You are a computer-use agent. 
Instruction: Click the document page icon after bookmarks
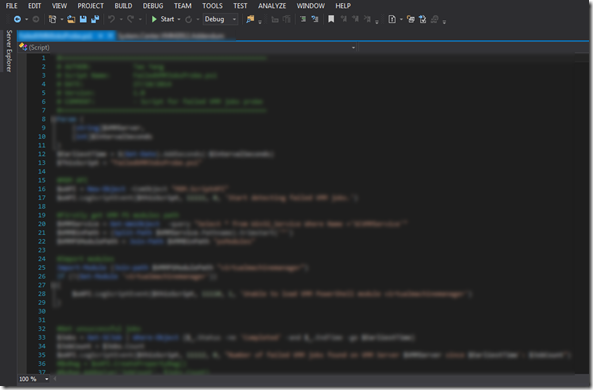coord(392,19)
